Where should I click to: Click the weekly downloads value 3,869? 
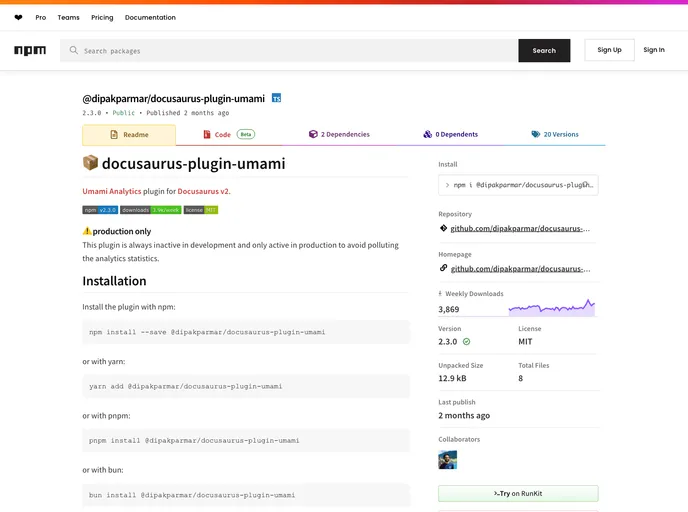448,309
